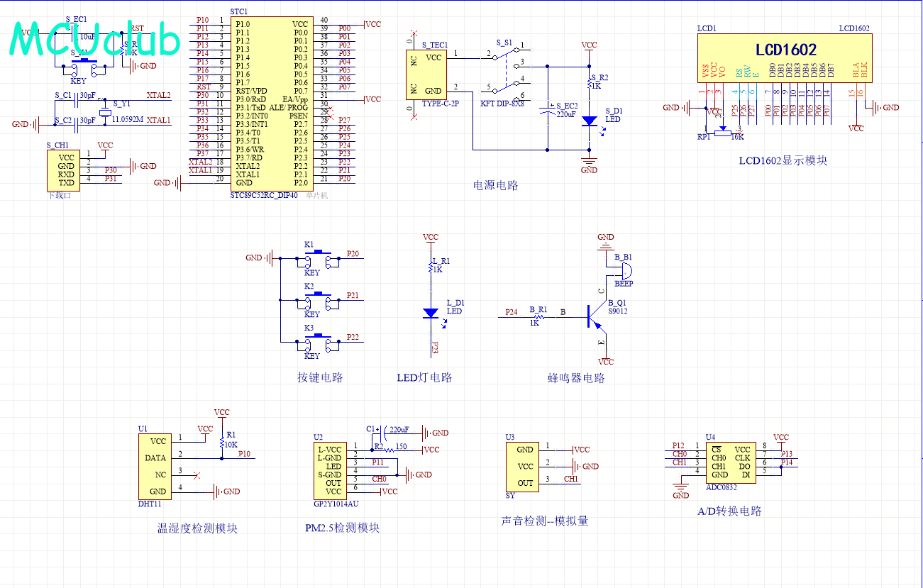Viewport: 923px width, 588px height.
Task: Pick the S_S1 DIP switch symbol
Action: pos(506,71)
